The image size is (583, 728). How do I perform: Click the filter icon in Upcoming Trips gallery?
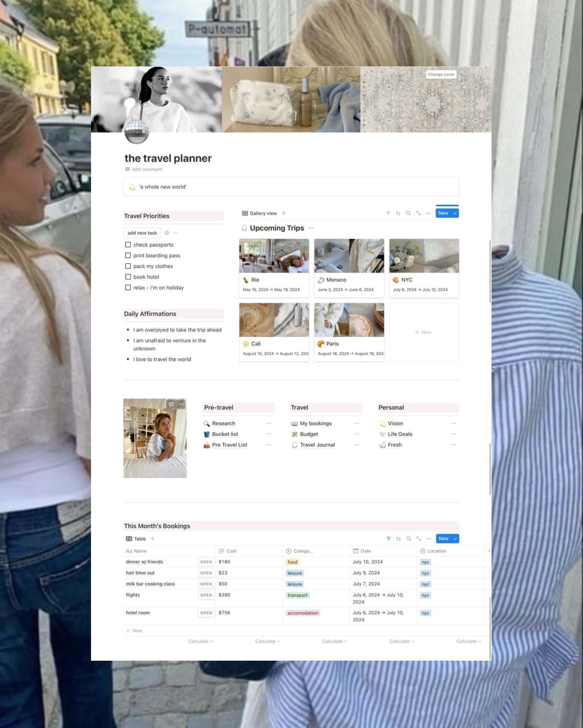point(388,213)
